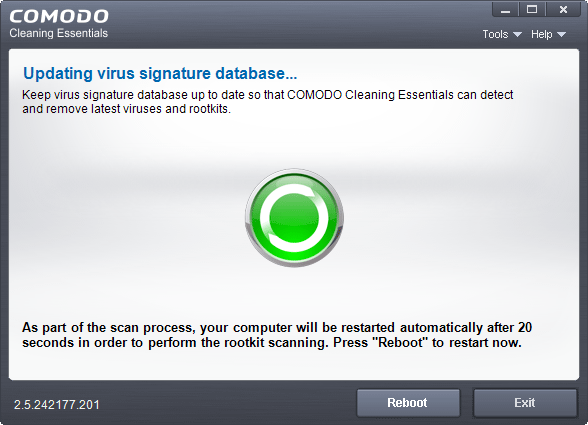Maximize the Cleaning Essentials window

(532, 10)
